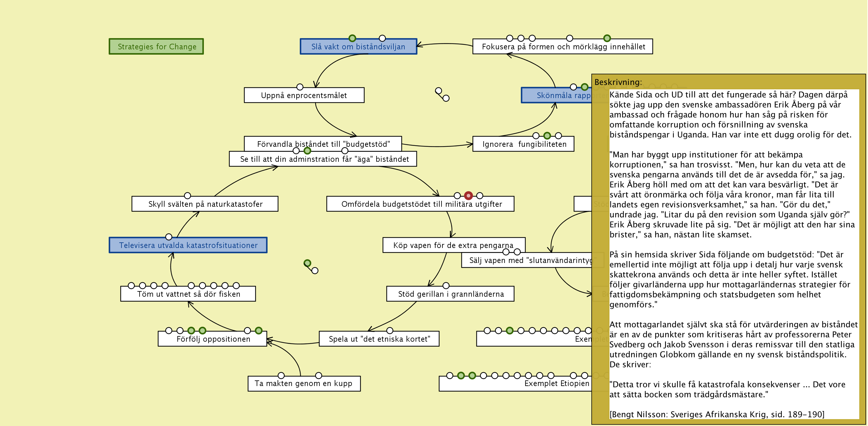The height and width of the screenshot is (426, 868).
Task: Click the white marker above Stöd gerillan node
Action: tap(446, 285)
